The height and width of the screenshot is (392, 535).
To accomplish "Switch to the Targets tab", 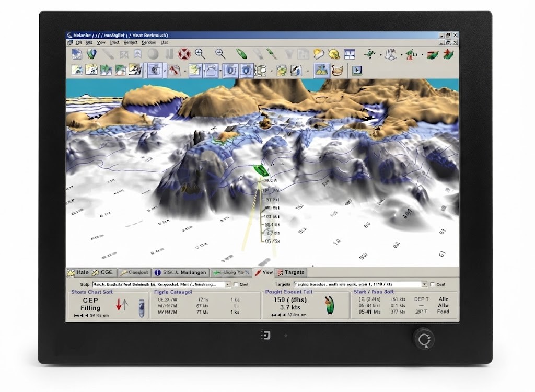I will tap(291, 272).
